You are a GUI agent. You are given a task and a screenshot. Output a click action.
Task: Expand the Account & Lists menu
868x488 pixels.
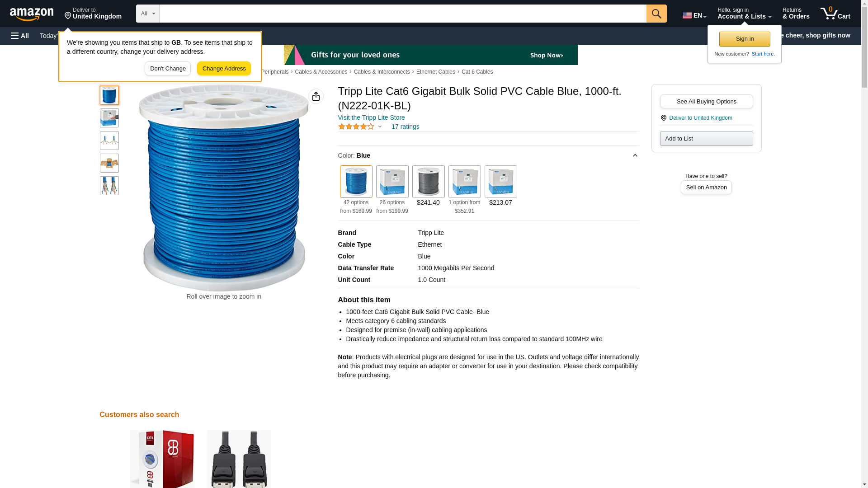[744, 14]
